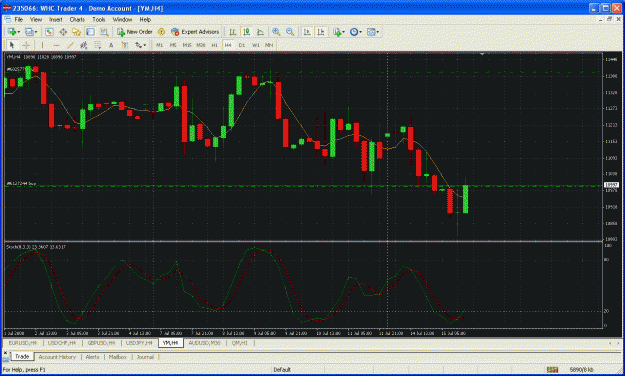Expand the Indicators dropdown arrow
The height and width of the screenshot is (376, 625).
click(x=344, y=32)
